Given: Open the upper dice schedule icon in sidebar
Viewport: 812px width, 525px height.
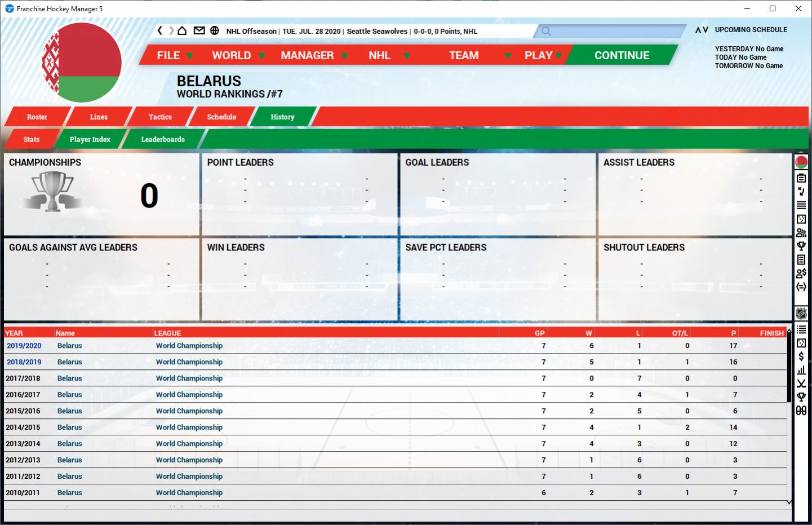Looking at the screenshot, I should click(x=801, y=219).
